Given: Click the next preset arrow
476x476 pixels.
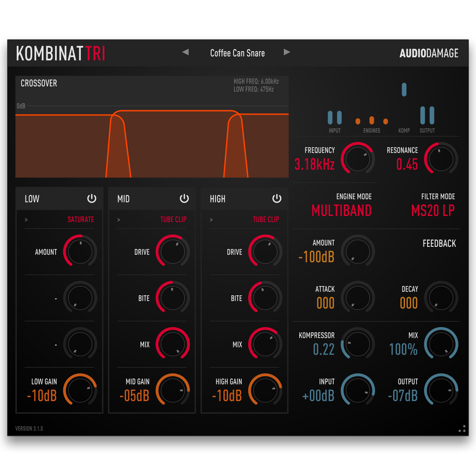Looking at the screenshot, I should [x=287, y=52].
